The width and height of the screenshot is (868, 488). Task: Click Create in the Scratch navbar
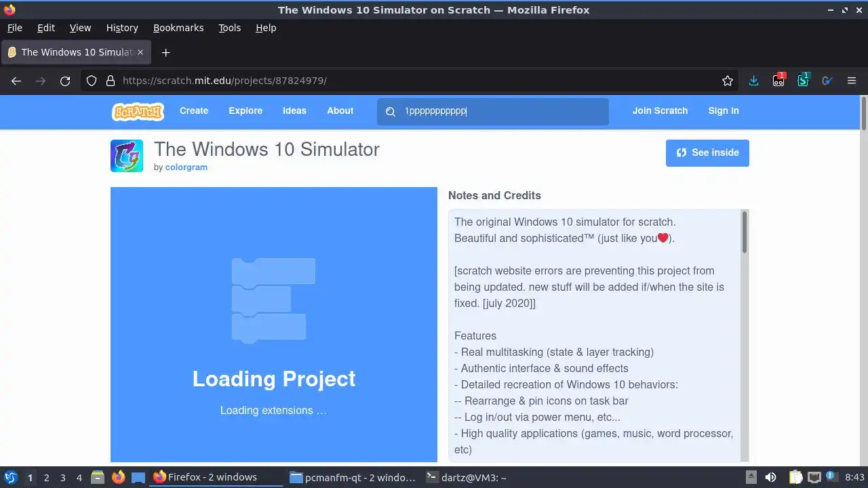click(x=194, y=111)
